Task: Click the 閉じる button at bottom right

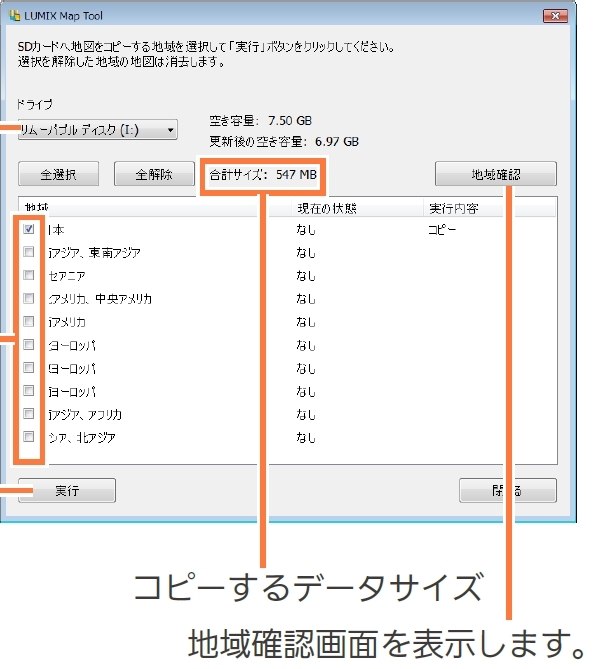Action: pyautogui.click(x=508, y=491)
